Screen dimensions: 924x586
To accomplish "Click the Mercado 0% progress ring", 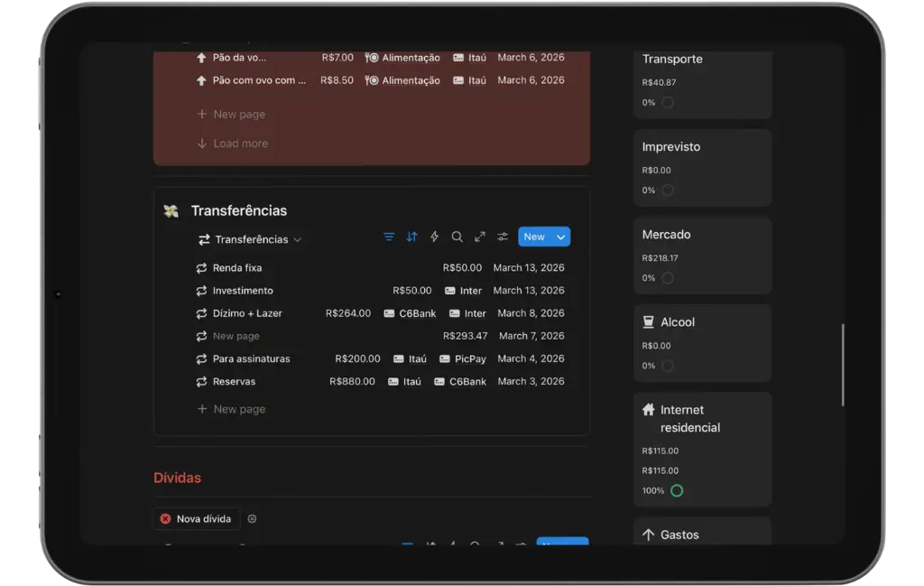I will coord(667,278).
